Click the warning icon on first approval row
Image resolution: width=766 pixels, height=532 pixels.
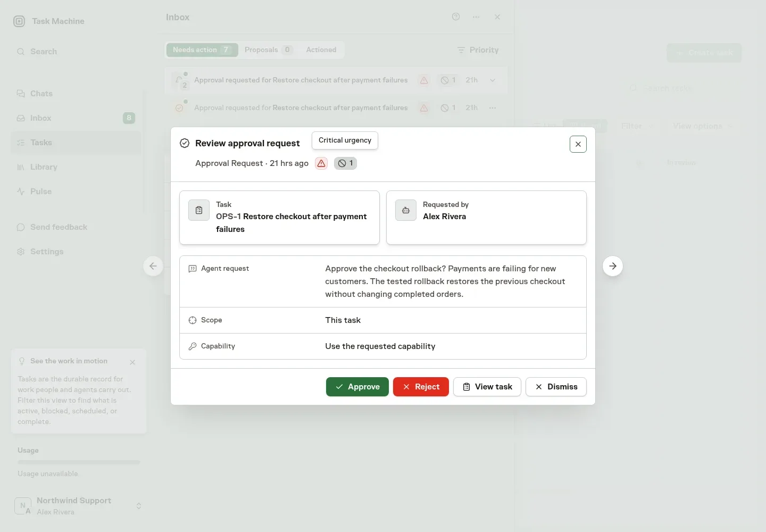[x=424, y=80]
